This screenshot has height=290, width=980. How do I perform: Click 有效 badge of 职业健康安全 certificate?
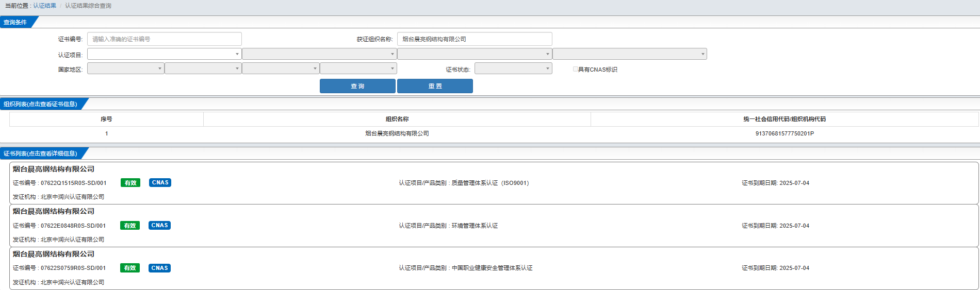(x=130, y=268)
